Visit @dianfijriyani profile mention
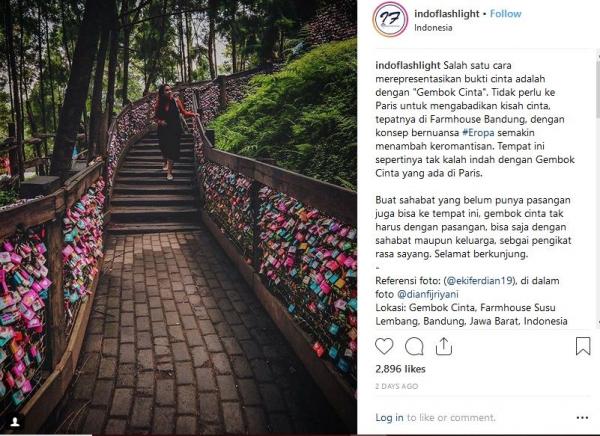This screenshot has height=436, width=600. 427,294
